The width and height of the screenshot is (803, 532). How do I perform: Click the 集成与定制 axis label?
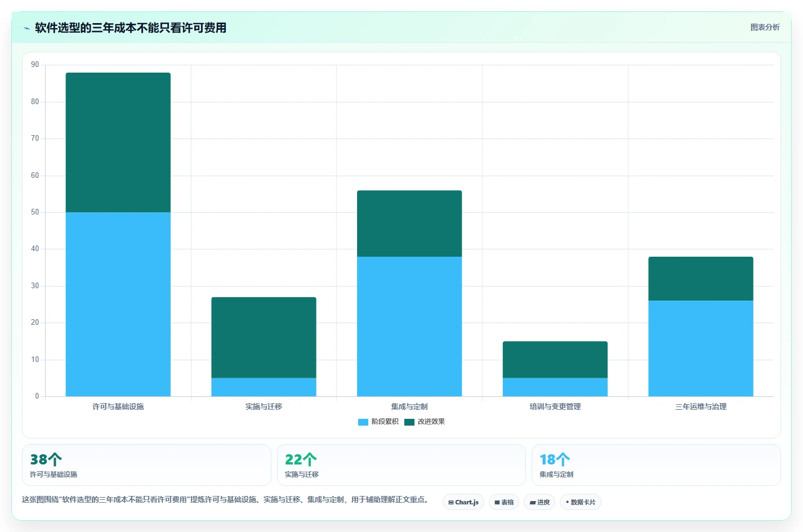(409, 406)
